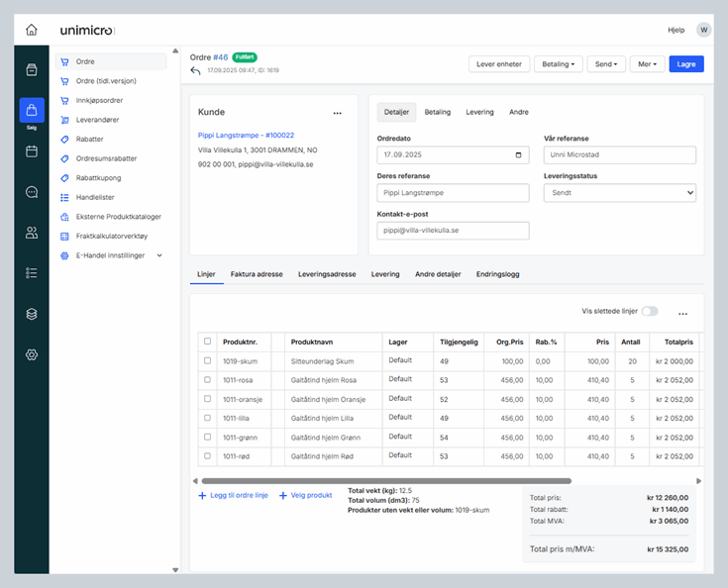This screenshot has height=588, width=728.
Task: Open Pippi Langstrømpe customer link
Action: pos(246,135)
